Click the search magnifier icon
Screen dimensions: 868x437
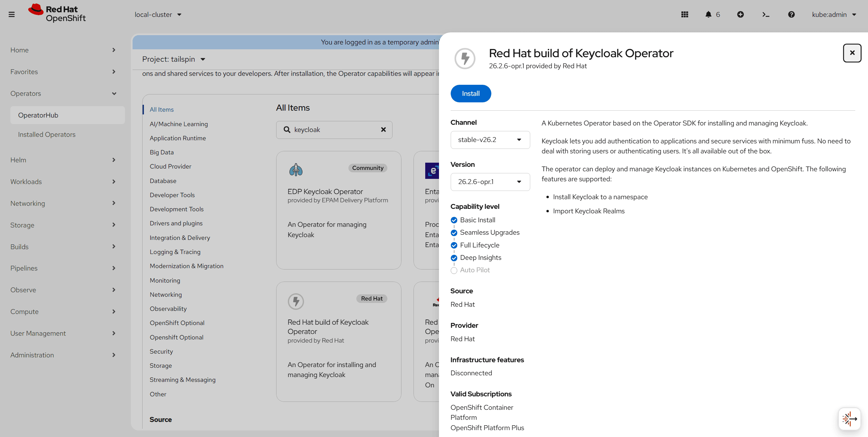coord(287,130)
